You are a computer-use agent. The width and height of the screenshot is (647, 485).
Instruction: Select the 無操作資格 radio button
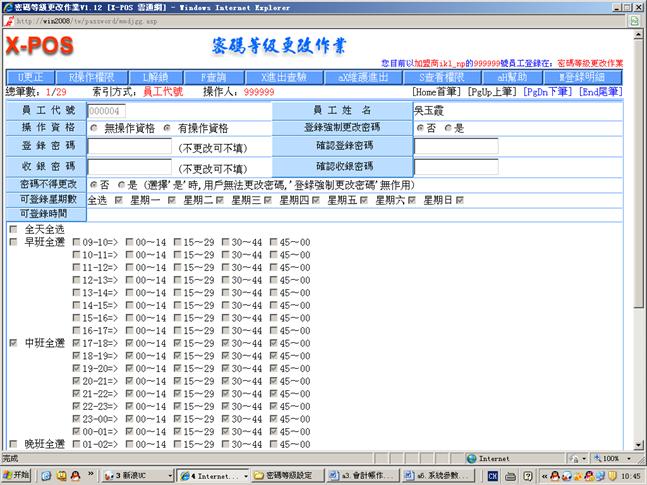[94, 128]
